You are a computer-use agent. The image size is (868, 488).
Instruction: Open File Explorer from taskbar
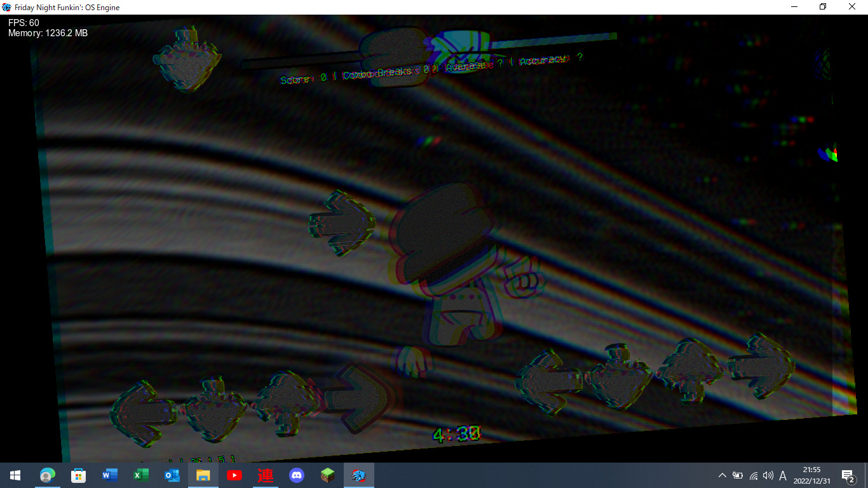pos(203,475)
